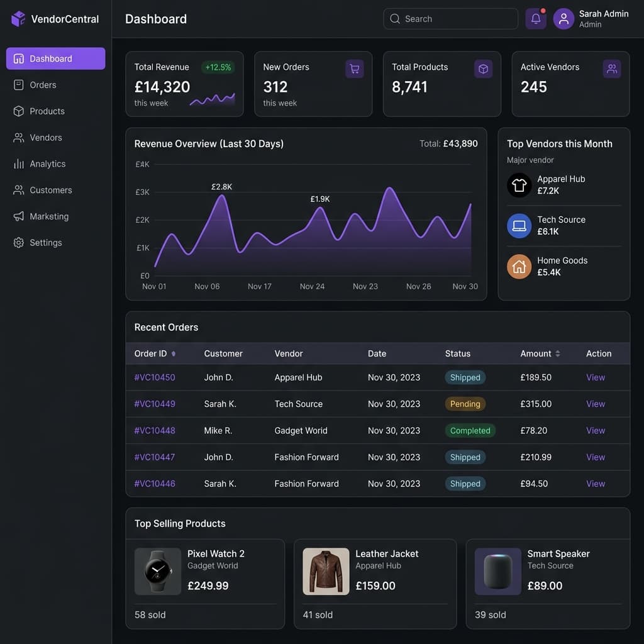Click the Status column header
Image resolution: width=644 pixels, height=644 pixels.
tap(458, 353)
